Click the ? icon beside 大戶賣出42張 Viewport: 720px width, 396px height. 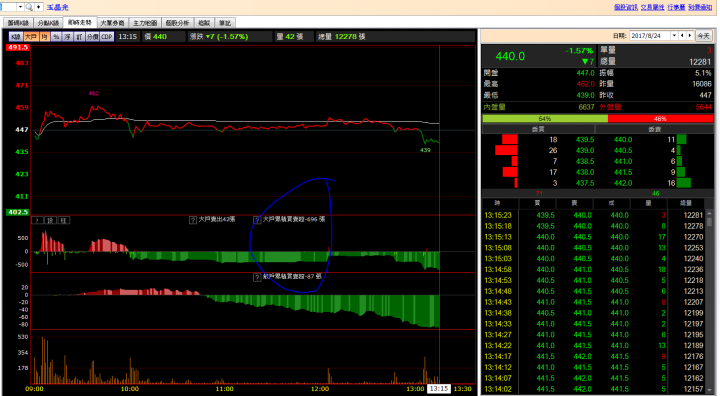193,220
